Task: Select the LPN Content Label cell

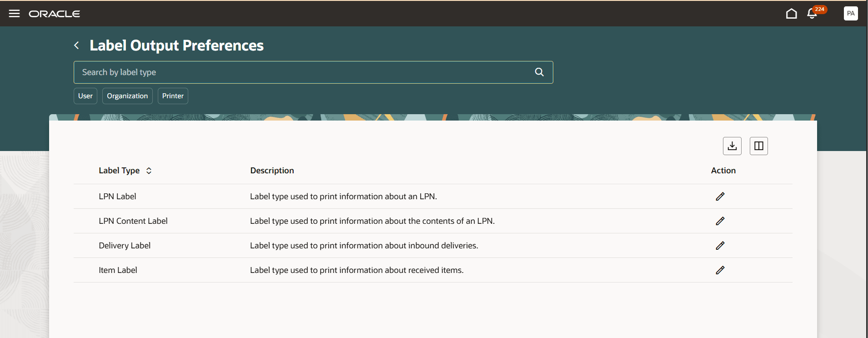Action: (133, 221)
